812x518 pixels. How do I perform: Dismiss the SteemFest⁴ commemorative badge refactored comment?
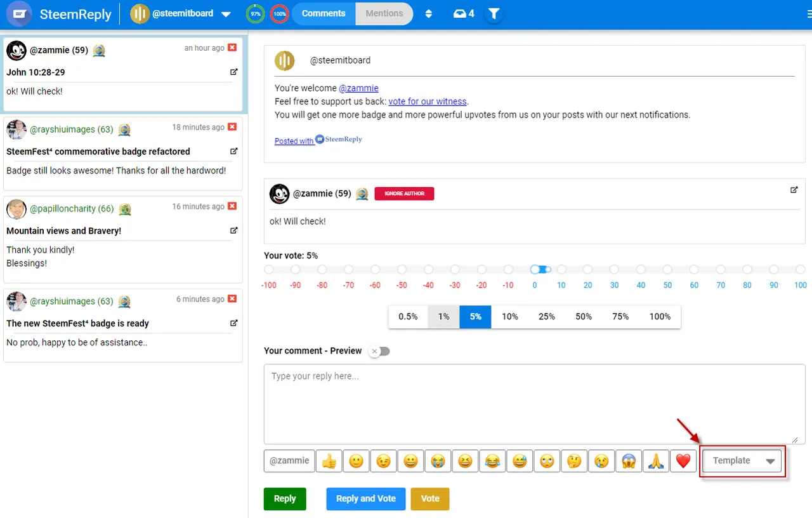[232, 127]
